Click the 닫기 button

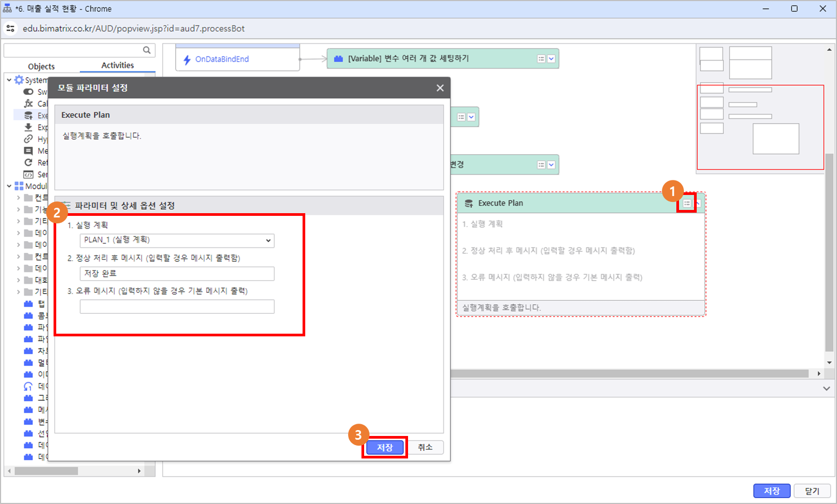click(812, 491)
